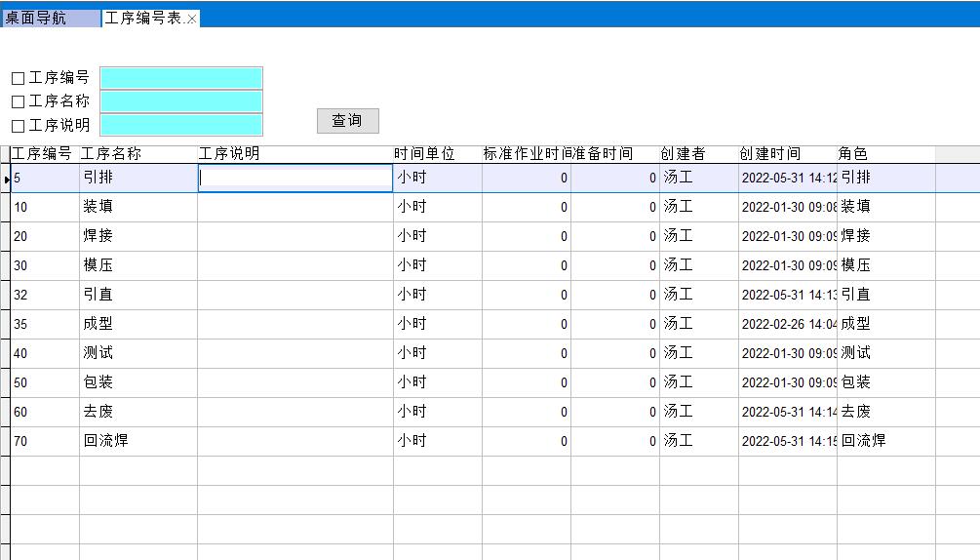Click the 工序说明 search input field
This screenshot has width=980, height=560.
(181, 125)
